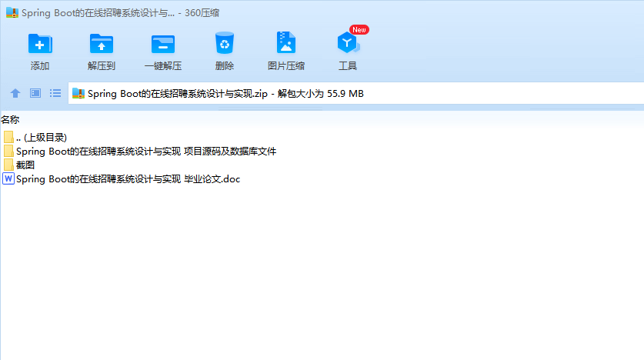
Task: Click the folder icon of 项目源码及数据库文件
Action: [8, 151]
